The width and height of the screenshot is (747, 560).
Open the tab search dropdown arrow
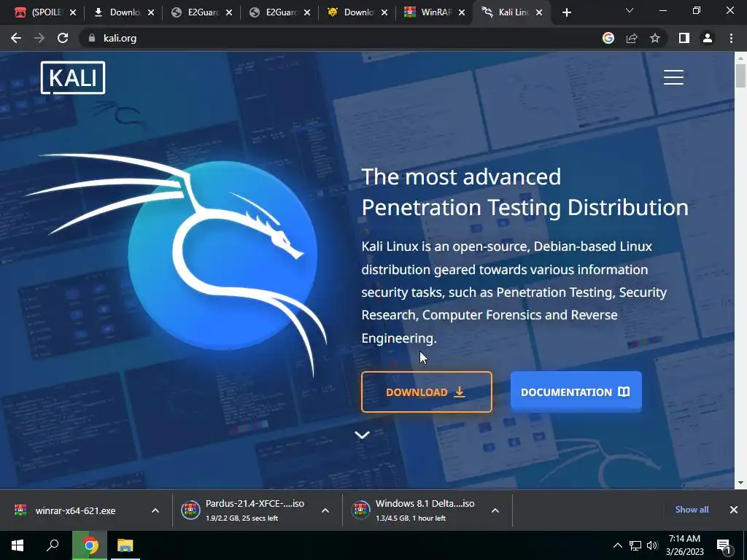(630, 10)
